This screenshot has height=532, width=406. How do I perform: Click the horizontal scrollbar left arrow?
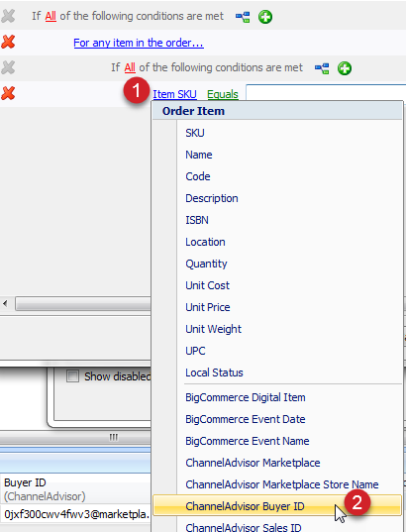click(x=5, y=303)
